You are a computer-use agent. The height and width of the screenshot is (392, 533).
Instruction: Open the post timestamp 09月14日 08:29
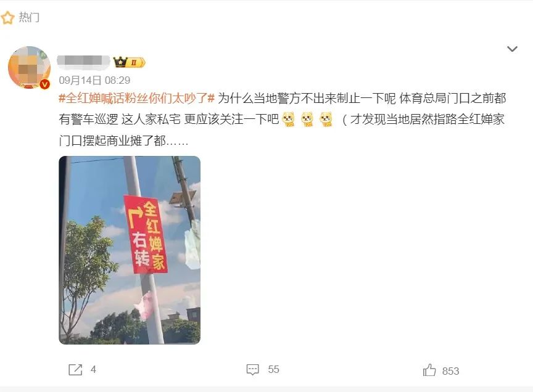coord(94,81)
